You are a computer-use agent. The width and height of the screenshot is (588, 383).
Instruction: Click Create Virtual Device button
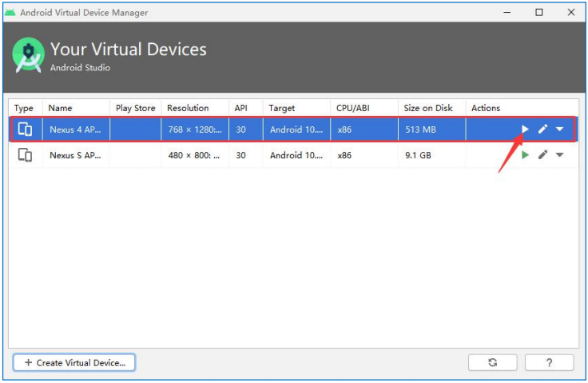(x=74, y=362)
